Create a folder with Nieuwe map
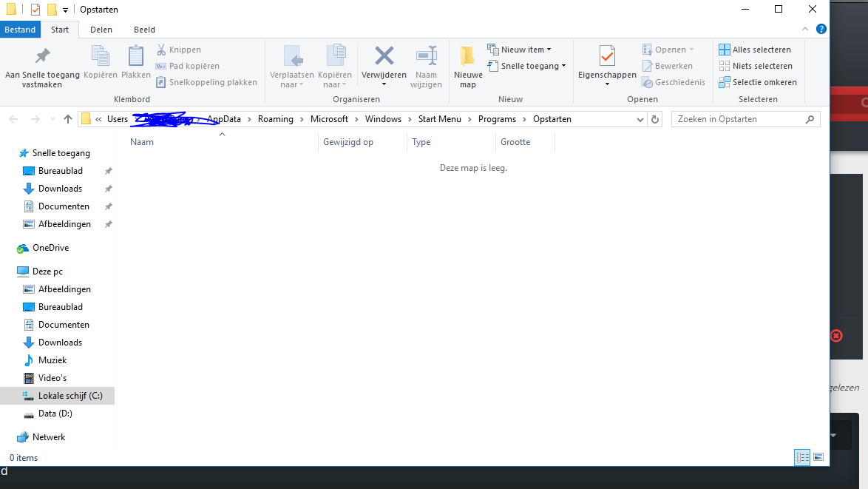Image resolution: width=868 pixels, height=489 pixels. 468,66
